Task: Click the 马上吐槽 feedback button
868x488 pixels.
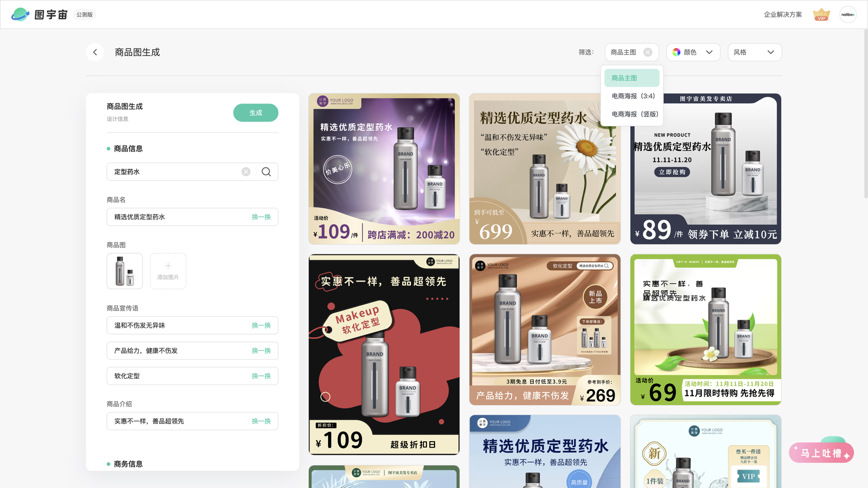Action: pos(821,453)
